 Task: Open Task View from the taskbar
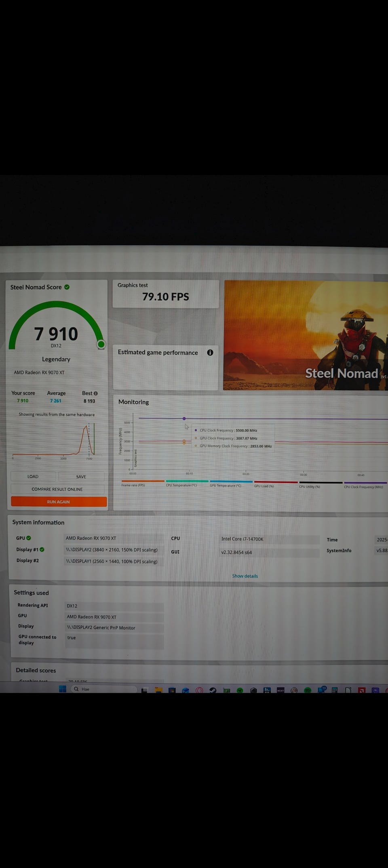pyautogui.click(x=145, y=690)
